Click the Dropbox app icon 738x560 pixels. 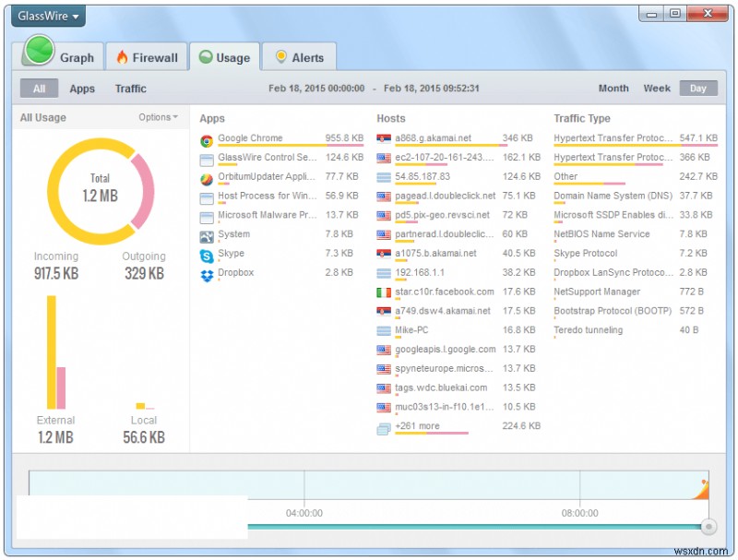pos(207,275)
